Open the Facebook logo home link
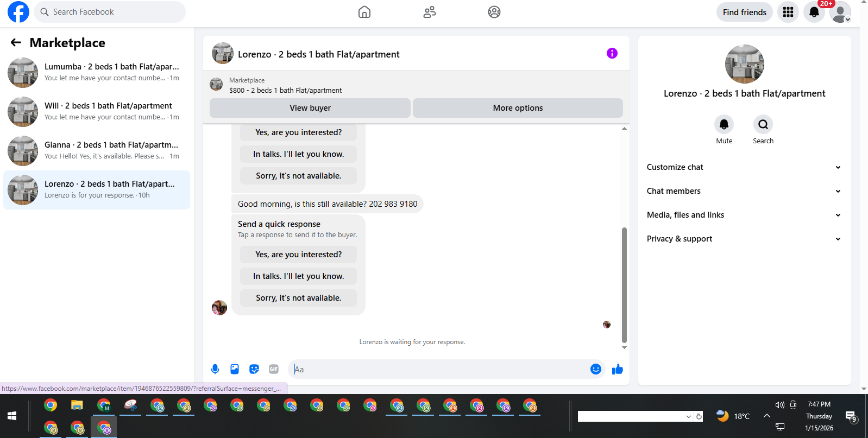 tap(18, 12)
